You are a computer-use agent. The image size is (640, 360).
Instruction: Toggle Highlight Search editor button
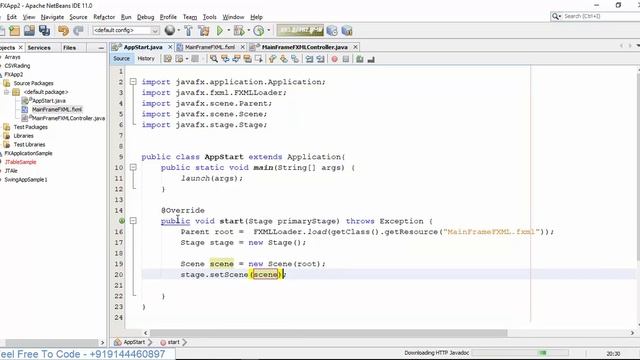pos(247,59)
